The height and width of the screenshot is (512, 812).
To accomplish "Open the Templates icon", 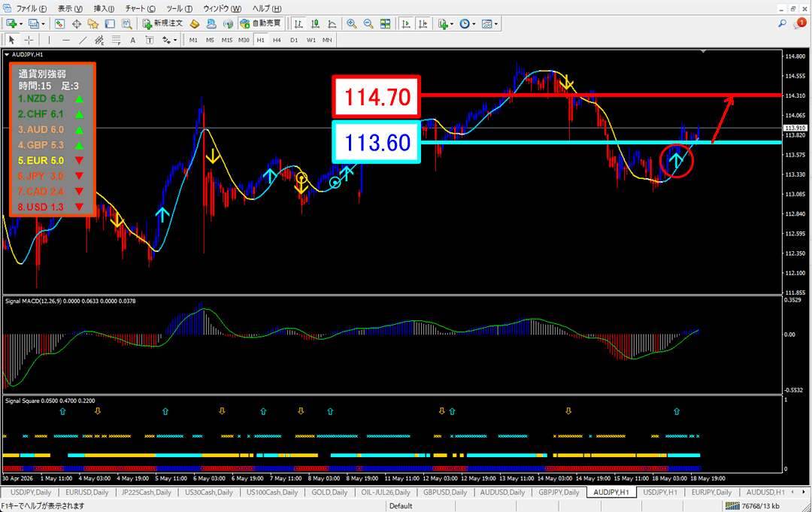I will pos(486,24).
